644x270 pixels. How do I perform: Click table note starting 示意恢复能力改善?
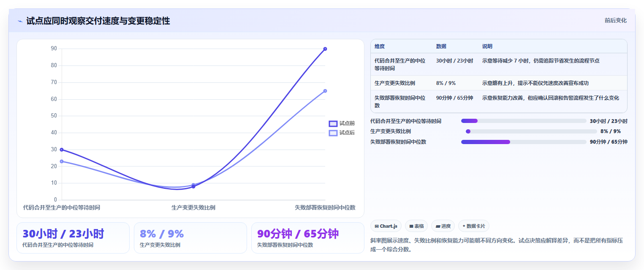[x=551, y=98]
